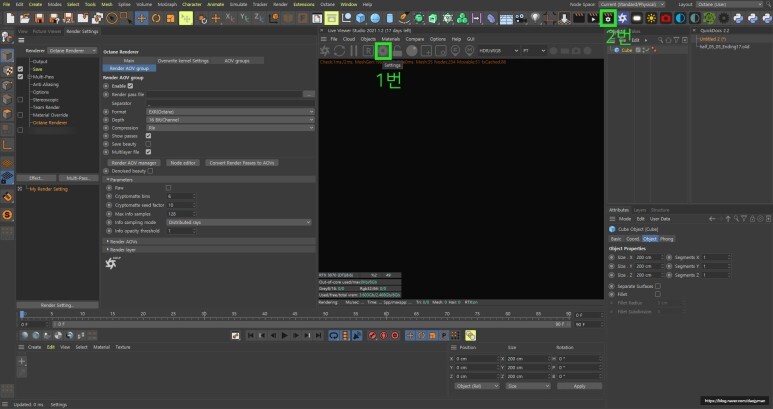Click Convert Render Passes to AOVs button
This screenshot has height=409, width=773.
tap(242, 163)
